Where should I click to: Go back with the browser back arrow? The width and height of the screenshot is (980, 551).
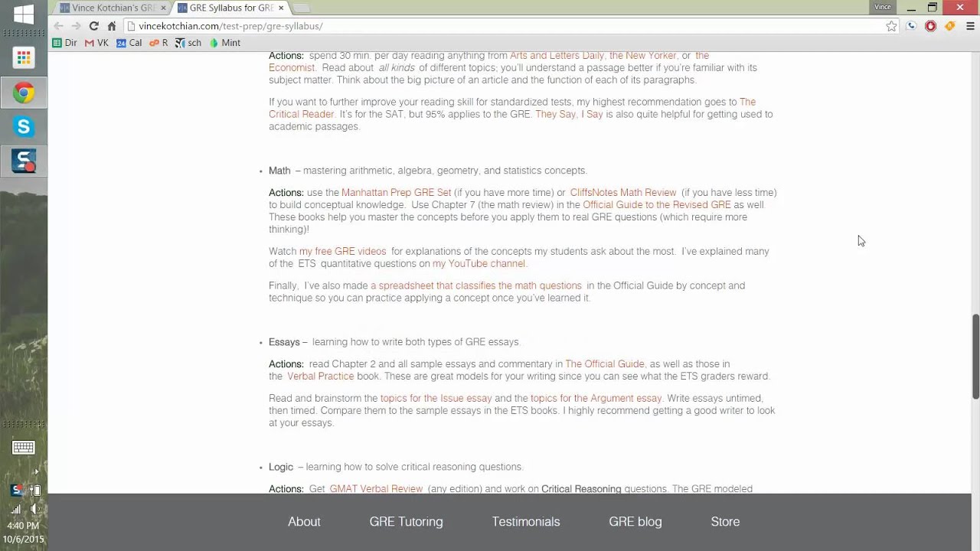coord(59,26)
